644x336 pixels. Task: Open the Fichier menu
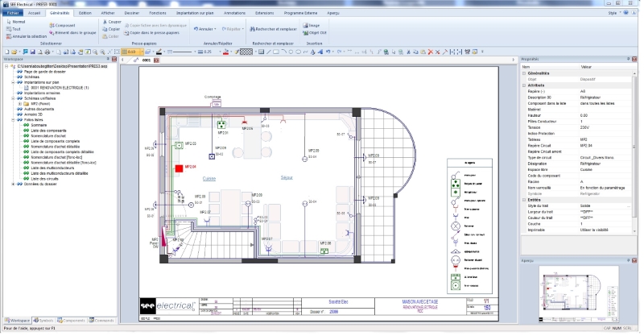click(x=11, y=14)
